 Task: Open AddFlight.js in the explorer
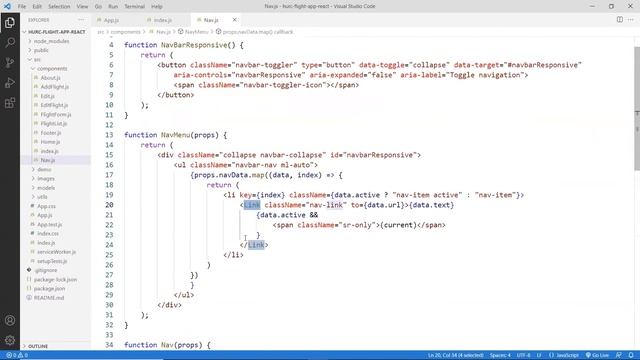56,87
